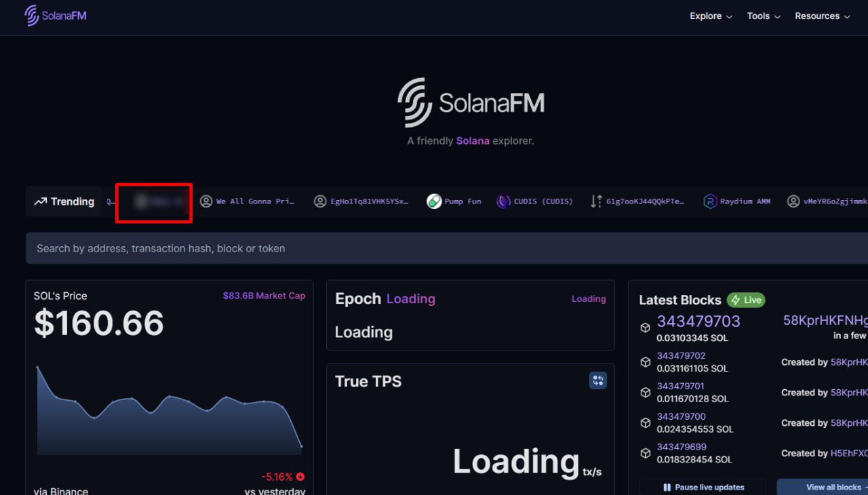Click the red down-arrow price change icon
868x495 pixels.
300,477
